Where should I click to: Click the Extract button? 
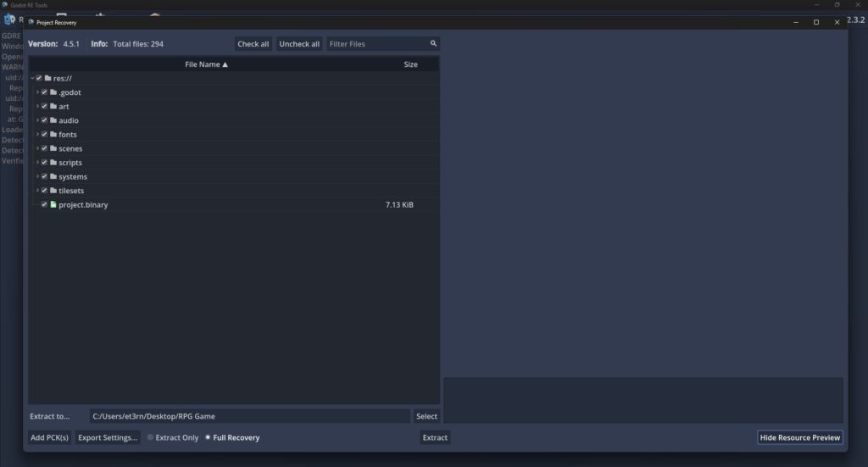point(435,438)
